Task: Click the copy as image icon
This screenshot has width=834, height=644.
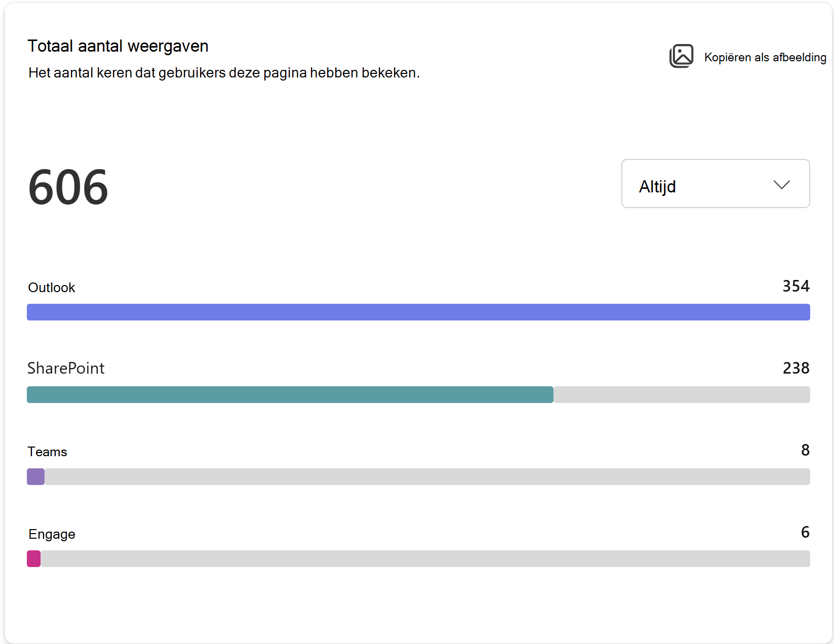Action: click(681, 56)
